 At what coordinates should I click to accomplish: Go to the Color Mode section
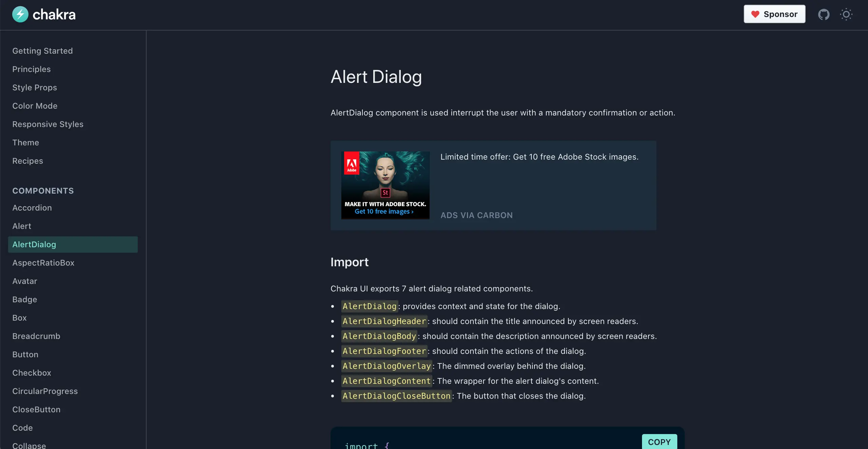(x=35, y=106)
